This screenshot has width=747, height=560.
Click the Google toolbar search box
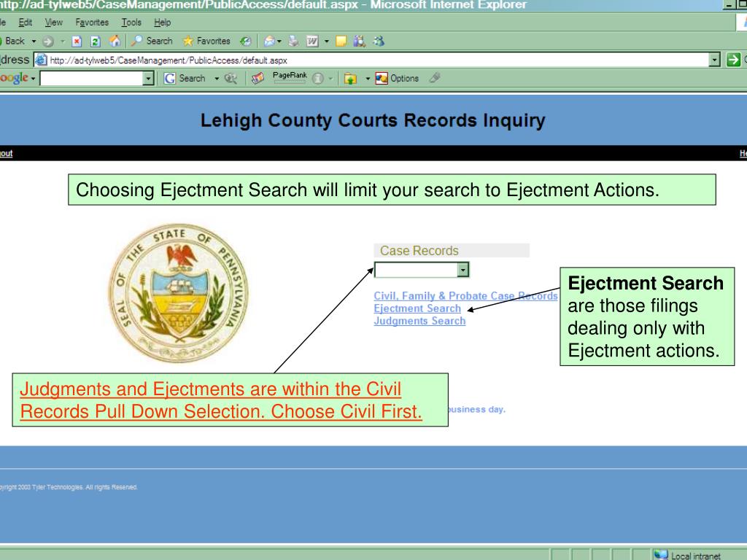[91, 78]
